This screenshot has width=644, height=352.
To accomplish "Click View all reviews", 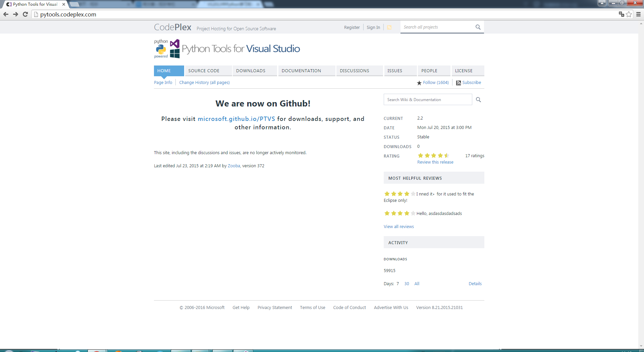I will [399, 227].
